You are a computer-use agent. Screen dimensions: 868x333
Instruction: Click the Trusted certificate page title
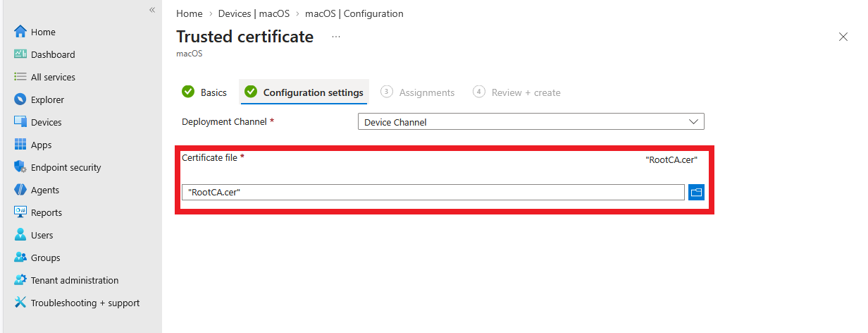[x=244, y=37]
